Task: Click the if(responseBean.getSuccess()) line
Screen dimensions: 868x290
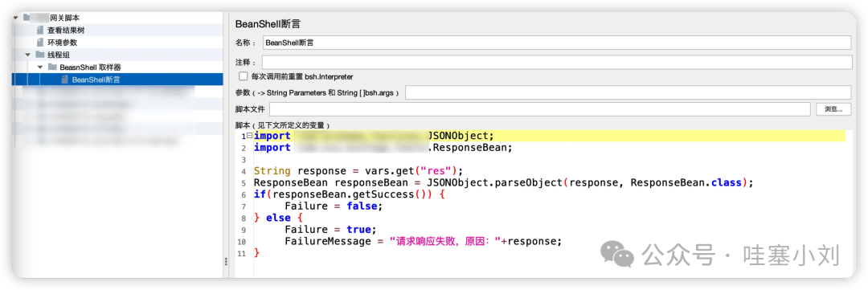Action: pyautogui.click(x=350, y=195)
